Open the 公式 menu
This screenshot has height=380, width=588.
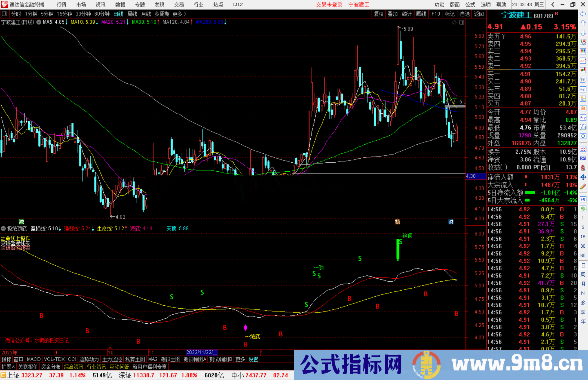click(x=470, y=5)
